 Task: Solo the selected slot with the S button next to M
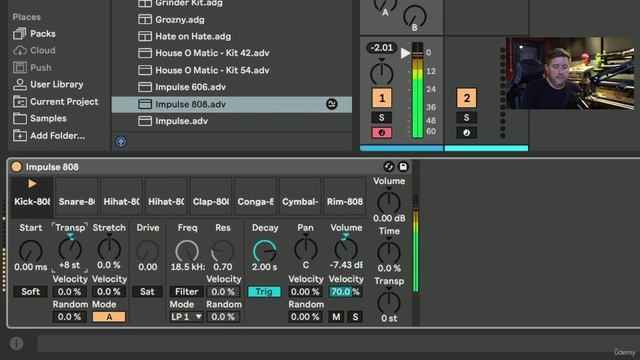pyautogui.click(x=355, y=317)
